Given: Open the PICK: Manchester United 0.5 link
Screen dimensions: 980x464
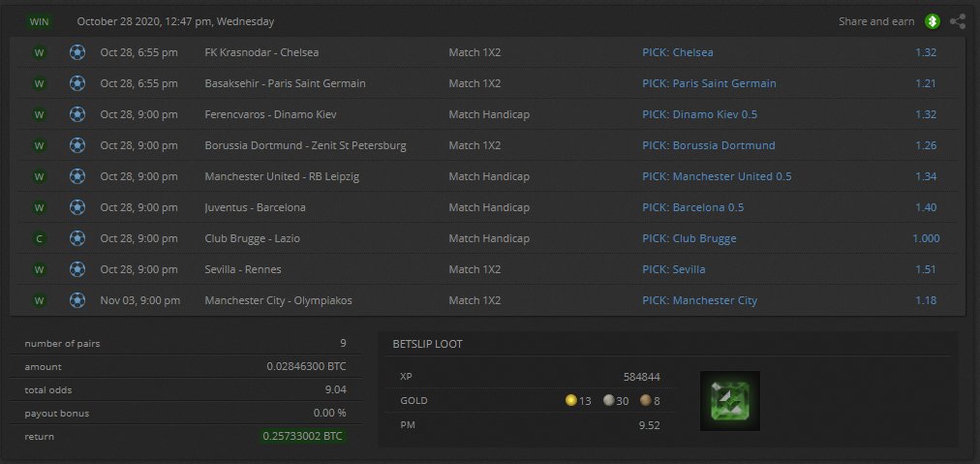Looking at the screenshot, I should coord(717,176).
